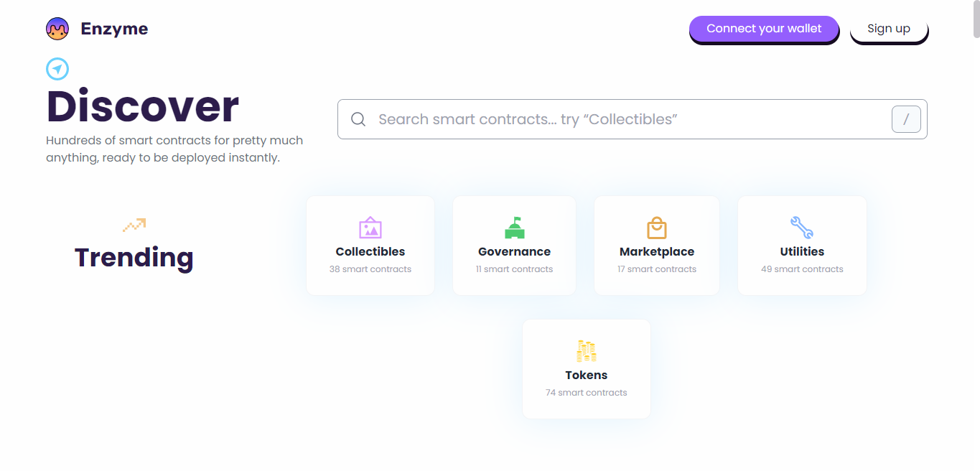
Task: Click the Enzyme brand name text
Action: (114, 29)
